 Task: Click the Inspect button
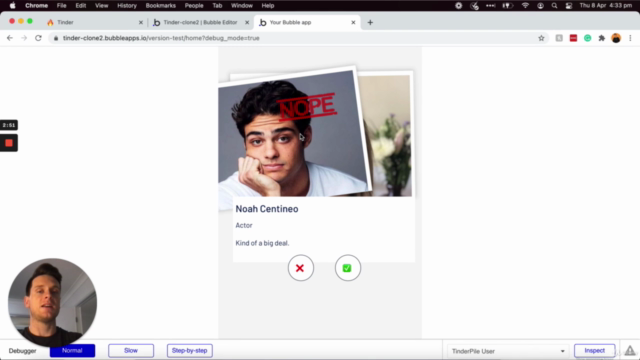tap(594, 351)
